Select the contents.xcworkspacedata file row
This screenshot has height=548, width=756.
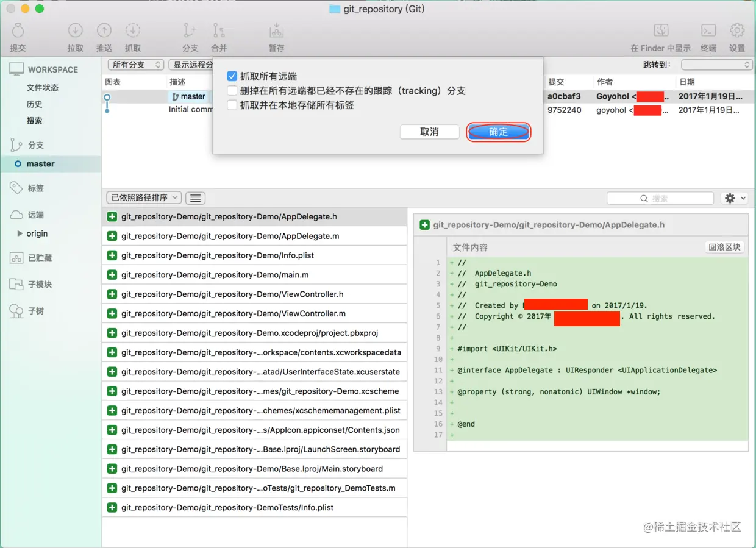point(254,352)
